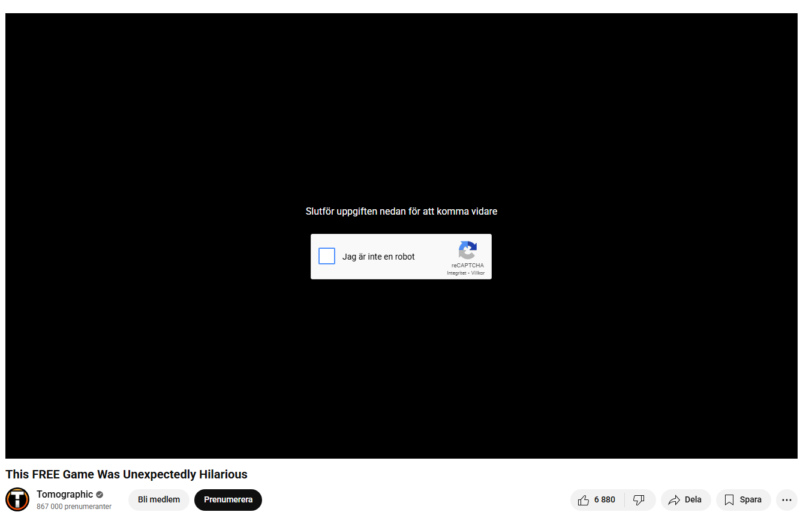Click the "867 000 prenumeranter" subscriber count
This screenshot has width=812, height=518.
tap(74, 507)
